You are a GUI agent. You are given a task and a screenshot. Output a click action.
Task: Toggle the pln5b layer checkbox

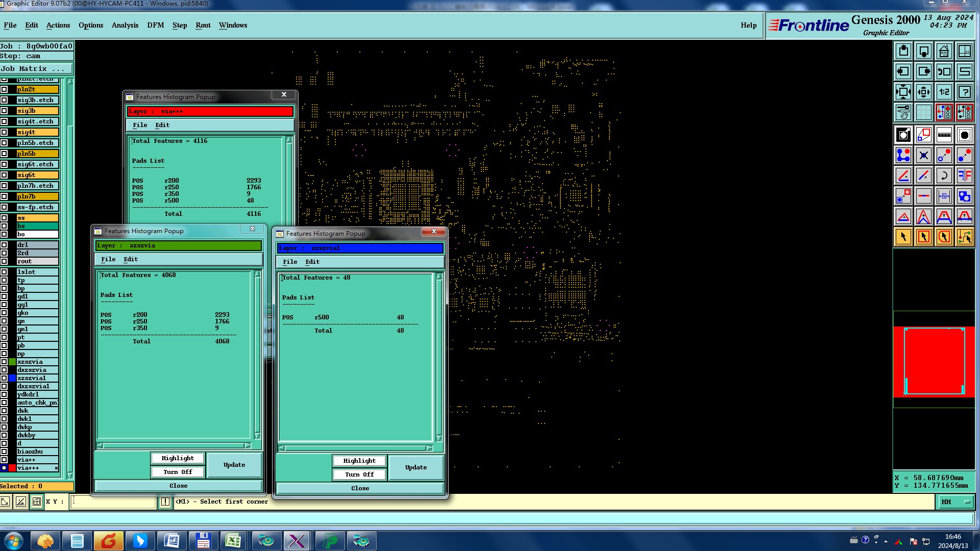point(4,154)
